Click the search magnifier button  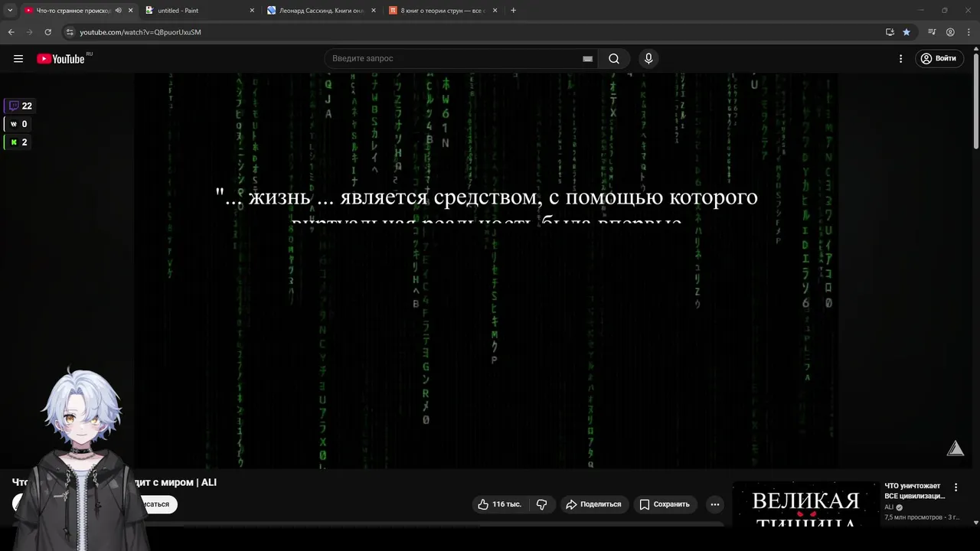pos(614,59)
